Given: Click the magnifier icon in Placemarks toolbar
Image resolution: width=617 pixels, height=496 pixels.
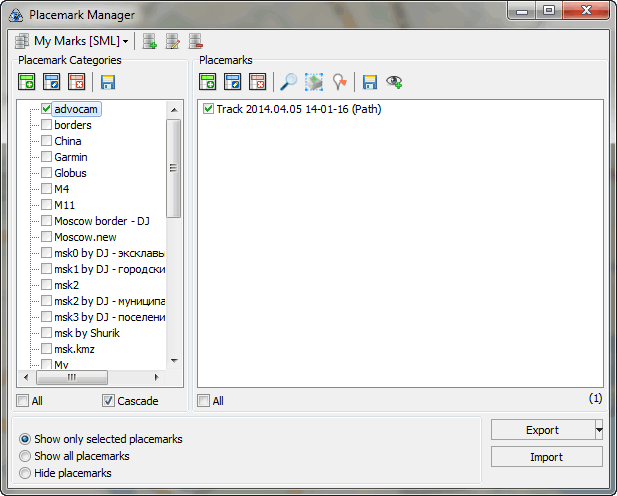Looking at the screenshot, I should 288,83.
